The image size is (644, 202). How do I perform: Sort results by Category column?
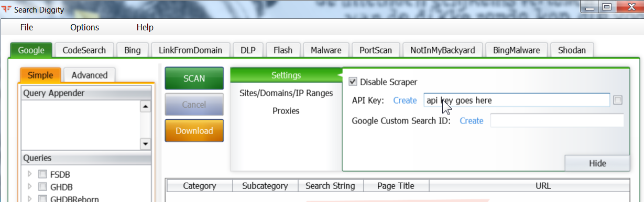pyautogui.click(x=199, y=186)
